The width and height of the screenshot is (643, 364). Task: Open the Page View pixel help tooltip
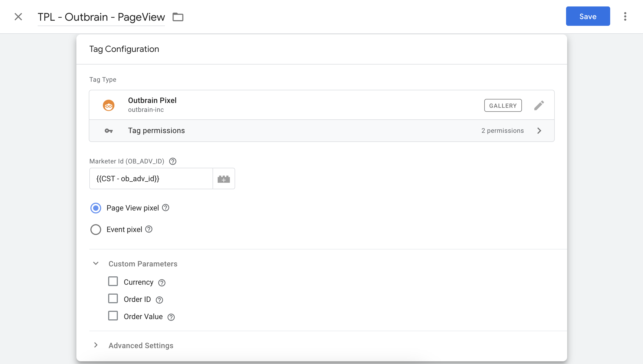point(166,208)
